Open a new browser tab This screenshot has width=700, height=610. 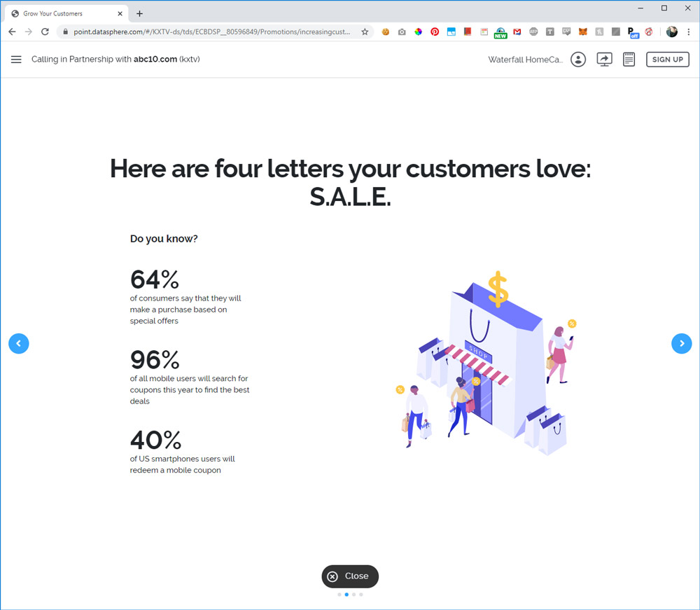point(139,13)
